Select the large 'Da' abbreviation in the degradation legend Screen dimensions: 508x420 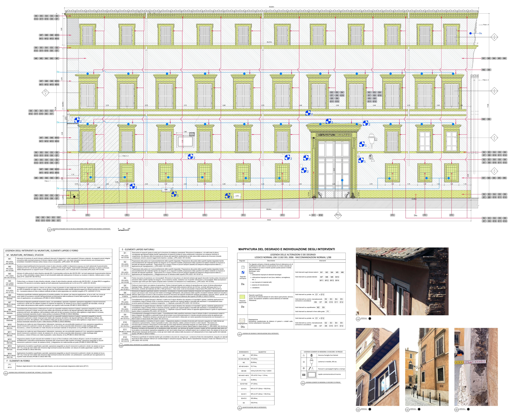243,284
